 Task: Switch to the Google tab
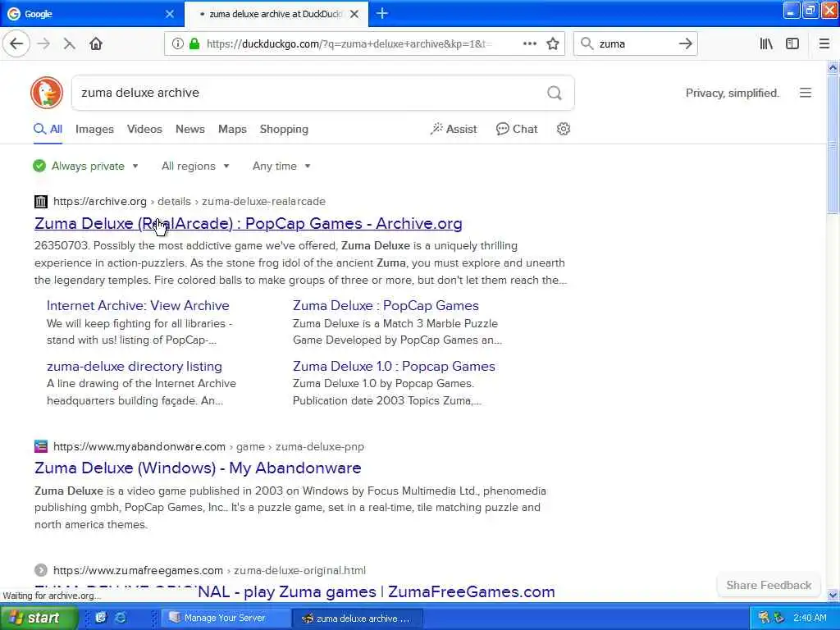(91, 14)
